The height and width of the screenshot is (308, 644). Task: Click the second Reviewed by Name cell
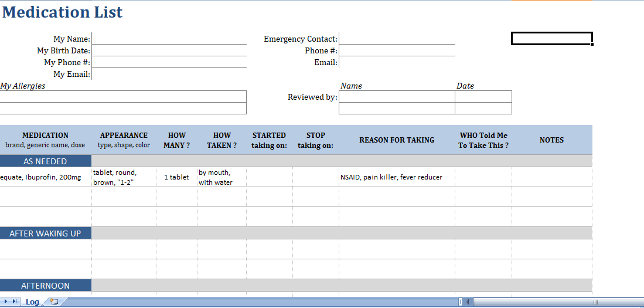click(397, 108)
